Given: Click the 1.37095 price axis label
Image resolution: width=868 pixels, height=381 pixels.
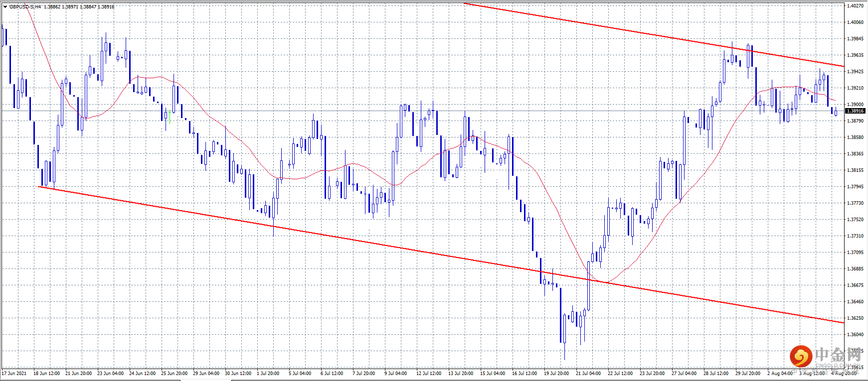Looking at the screenshot, I should pos(855,253).
